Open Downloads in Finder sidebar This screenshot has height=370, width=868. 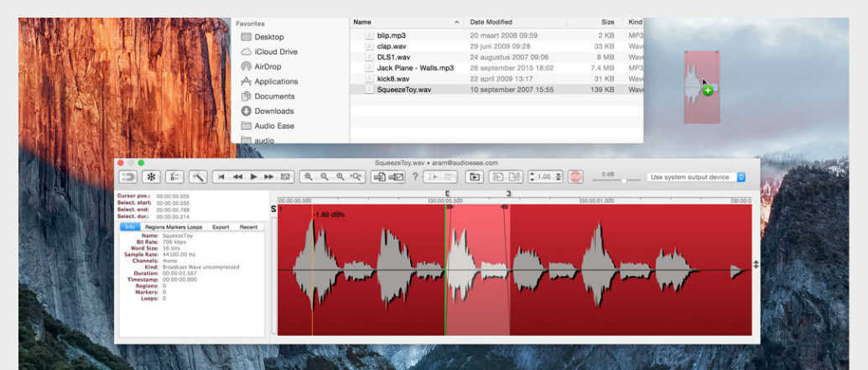(x=273, y=111)
